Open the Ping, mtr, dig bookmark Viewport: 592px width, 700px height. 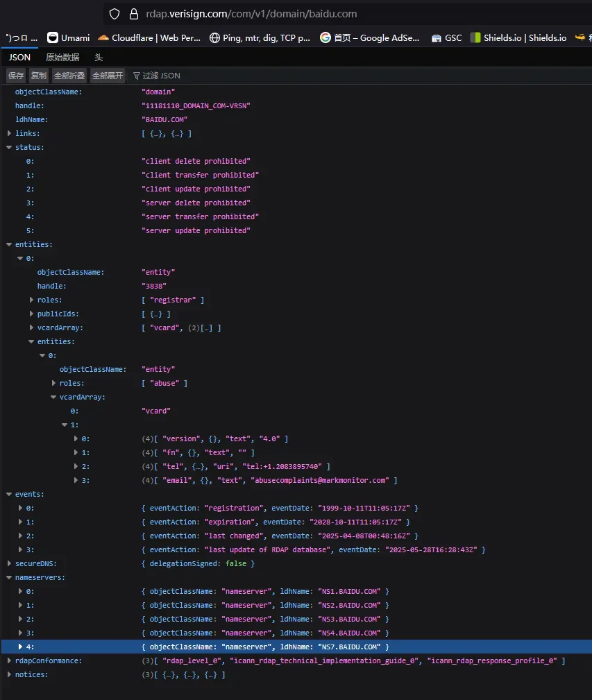260,38
